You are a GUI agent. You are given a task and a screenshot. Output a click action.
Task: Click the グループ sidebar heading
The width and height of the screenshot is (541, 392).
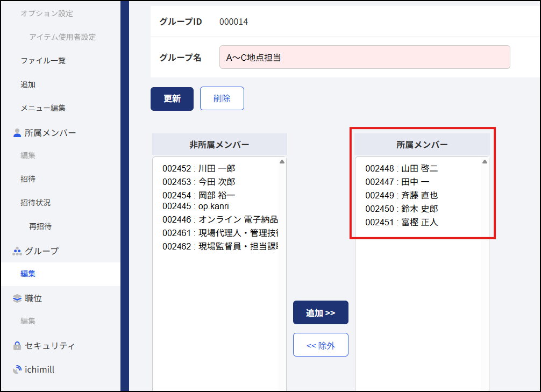click(42, 251)
